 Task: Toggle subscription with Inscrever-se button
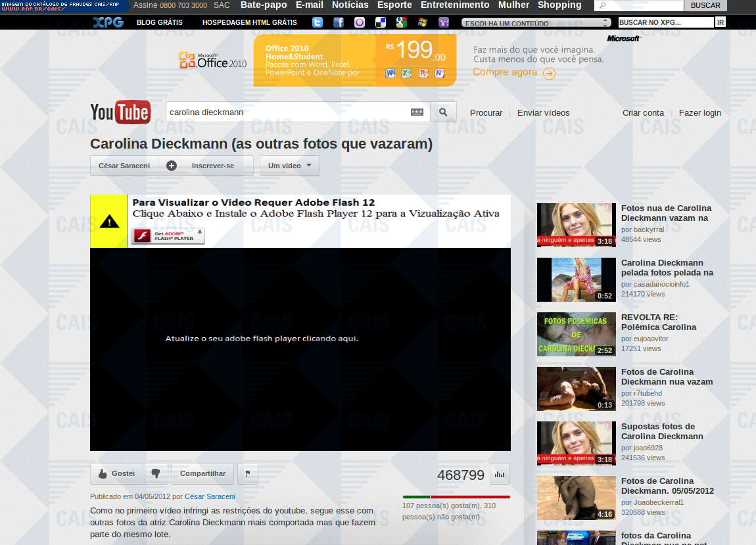pyautogui.click(x=206, y=166)
